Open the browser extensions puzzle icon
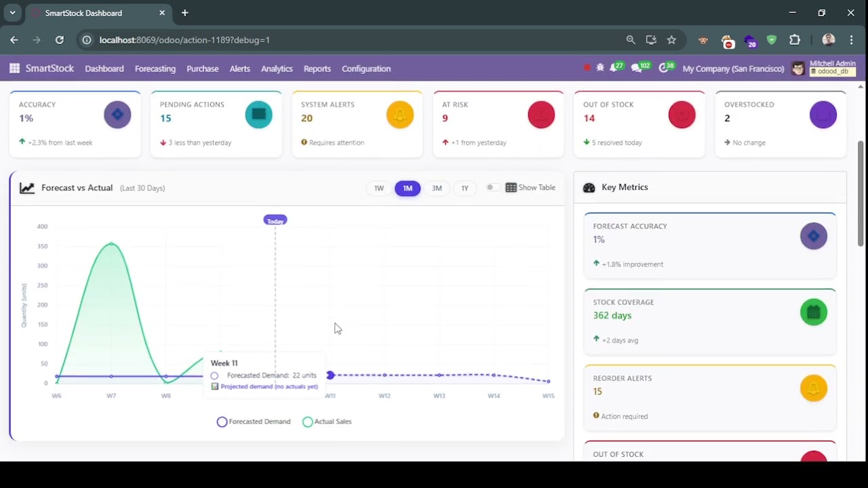This screenshot has width=868, height=488. pos(795,40)
